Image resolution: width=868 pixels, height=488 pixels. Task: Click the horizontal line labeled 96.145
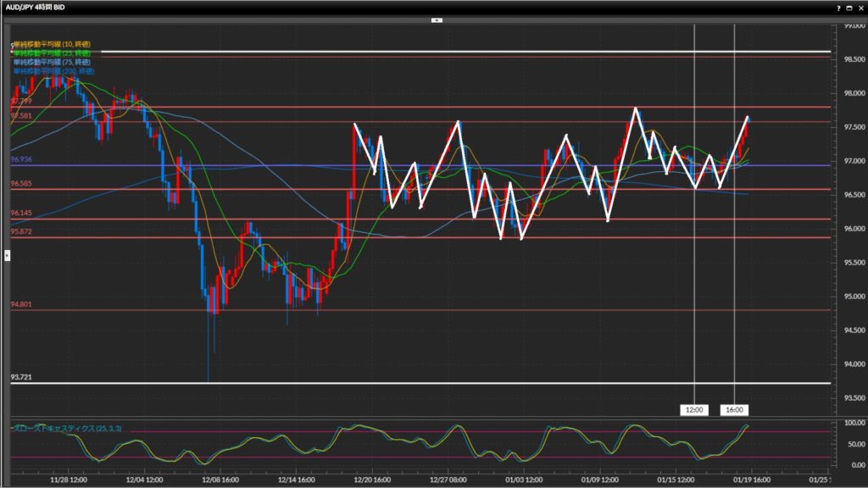coord(254,219)
